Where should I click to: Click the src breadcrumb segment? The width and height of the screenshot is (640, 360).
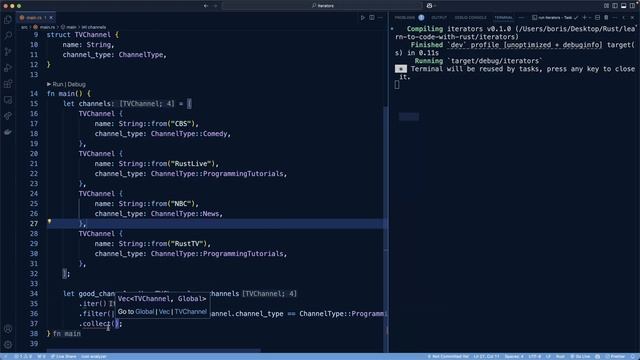point(24,27)
